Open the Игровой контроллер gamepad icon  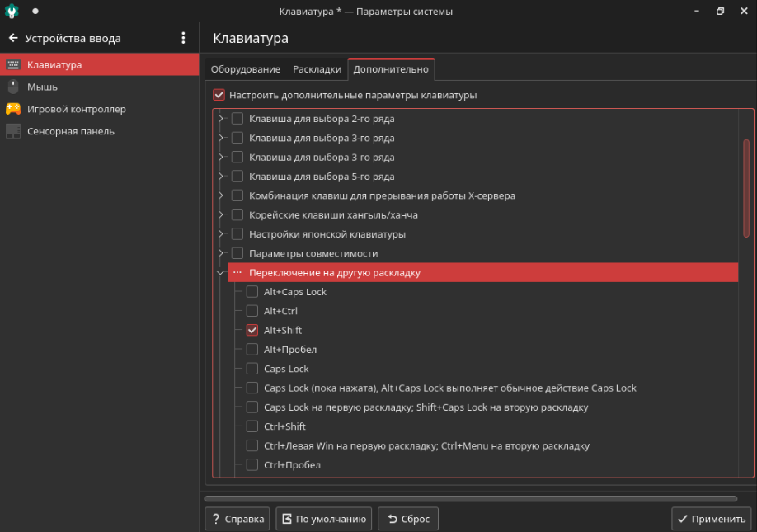point(13,109)
